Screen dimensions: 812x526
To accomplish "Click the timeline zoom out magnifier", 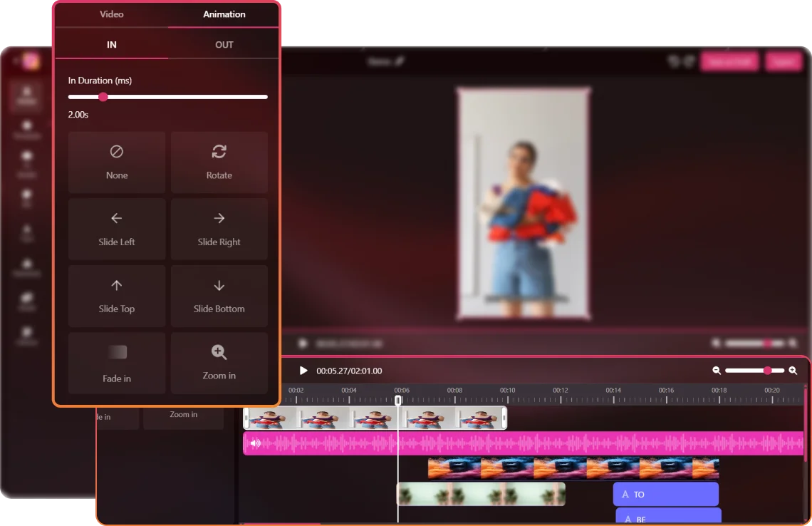I will (717, 371).
